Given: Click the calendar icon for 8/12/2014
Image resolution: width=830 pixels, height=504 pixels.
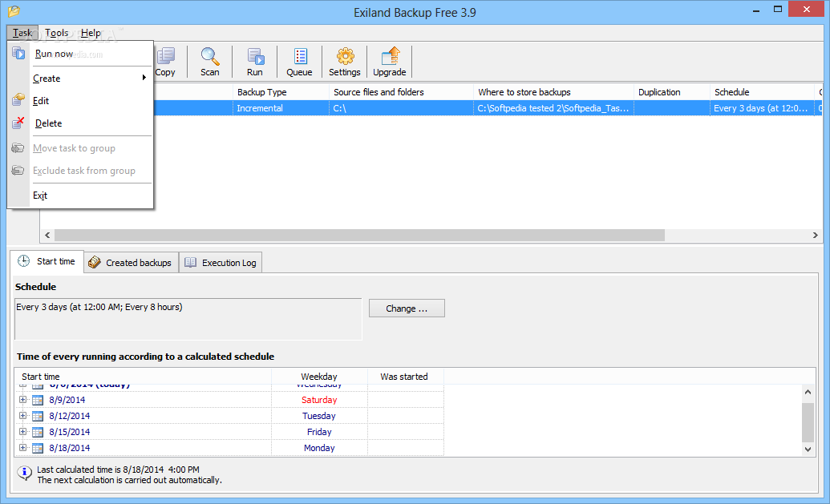Looking at the screenshot, I should coord(38,416).
